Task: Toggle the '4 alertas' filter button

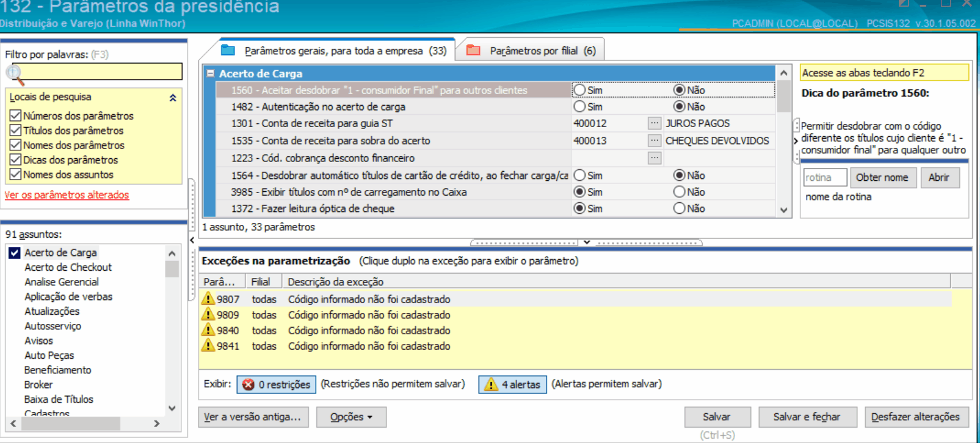Action: (x=512, y=384)
